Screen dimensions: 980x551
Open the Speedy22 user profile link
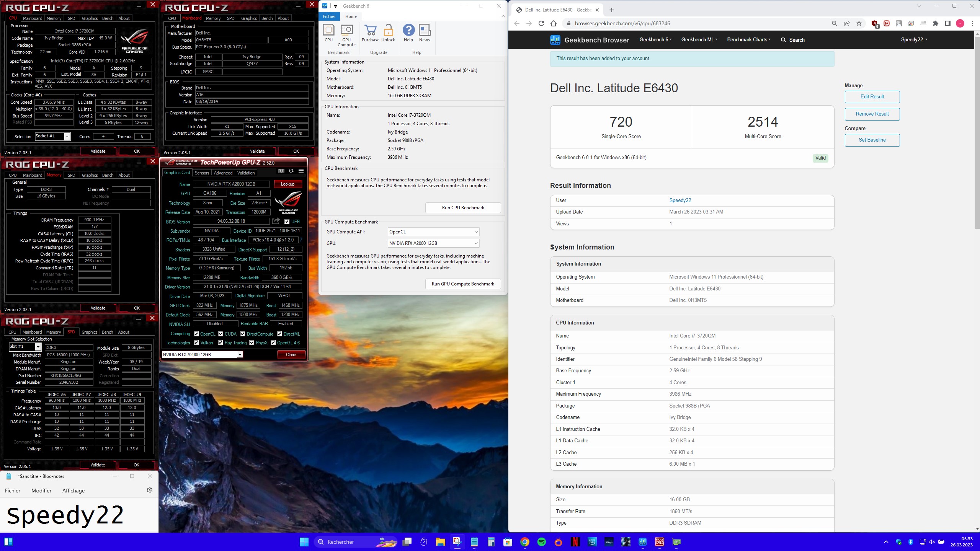coord(680,201)
